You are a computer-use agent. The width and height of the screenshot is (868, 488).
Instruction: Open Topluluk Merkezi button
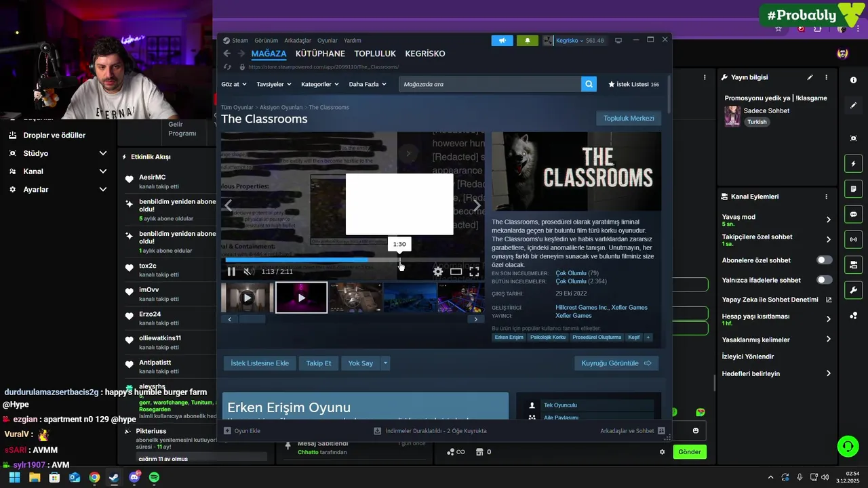click(629, 118)
